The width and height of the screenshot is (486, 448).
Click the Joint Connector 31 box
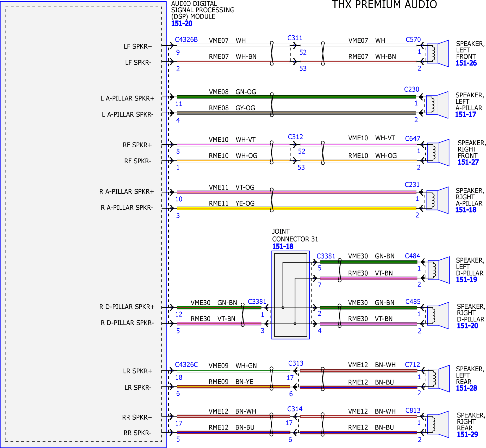(290, 295)
